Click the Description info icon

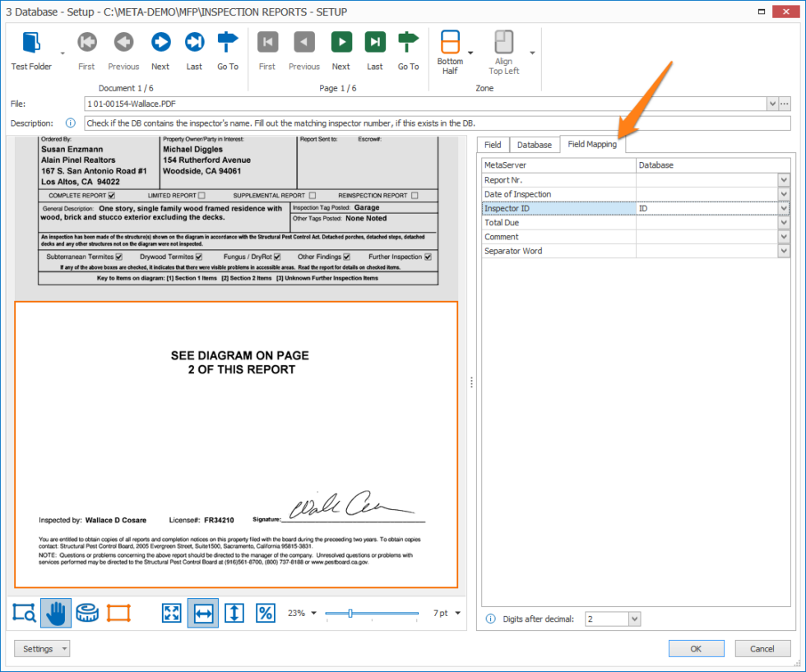pos(70,123)
